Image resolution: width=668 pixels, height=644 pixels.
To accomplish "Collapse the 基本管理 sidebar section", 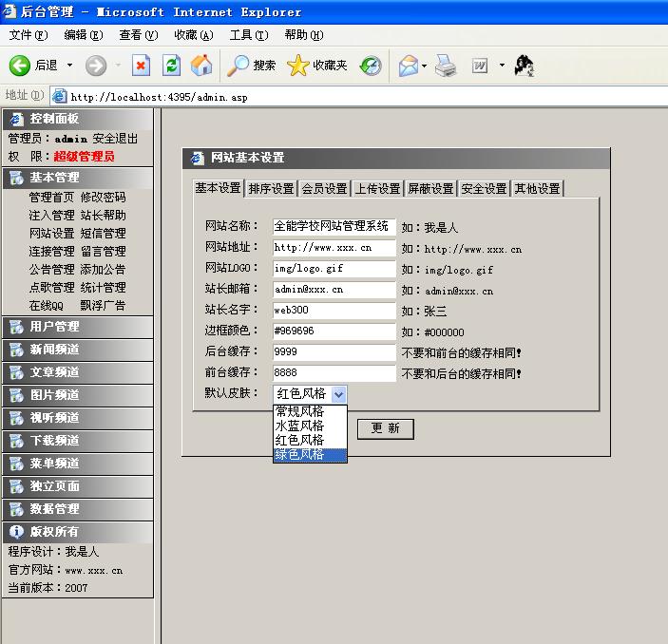I will [x=54, y=178].
